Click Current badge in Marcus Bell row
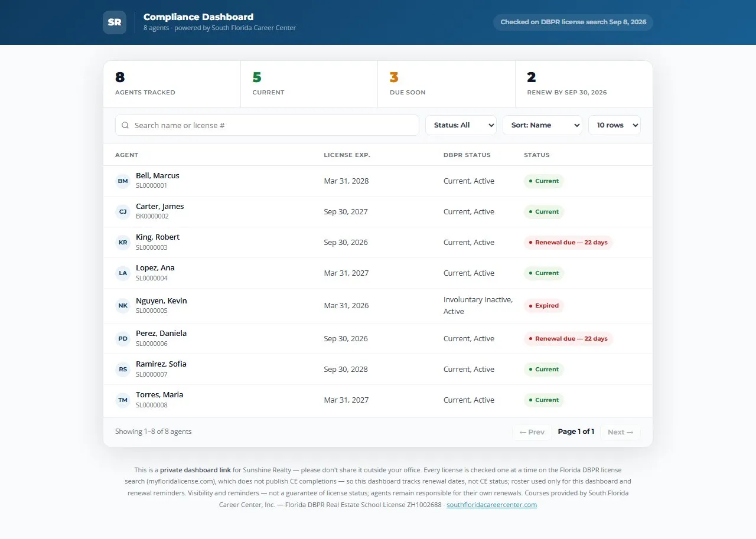The height and width of the screenshot is (539, 756). (544, 181)
